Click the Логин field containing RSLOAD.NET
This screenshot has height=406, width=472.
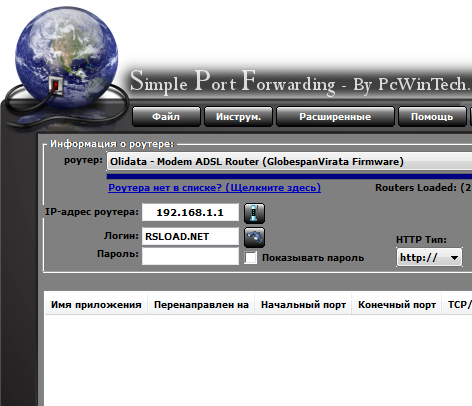tap(190, 236)
